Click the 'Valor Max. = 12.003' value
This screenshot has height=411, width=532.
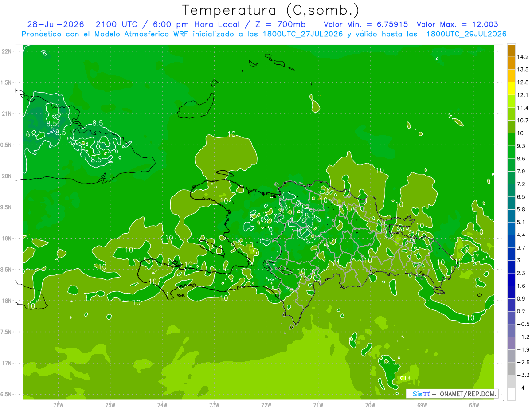coord(458,24)
